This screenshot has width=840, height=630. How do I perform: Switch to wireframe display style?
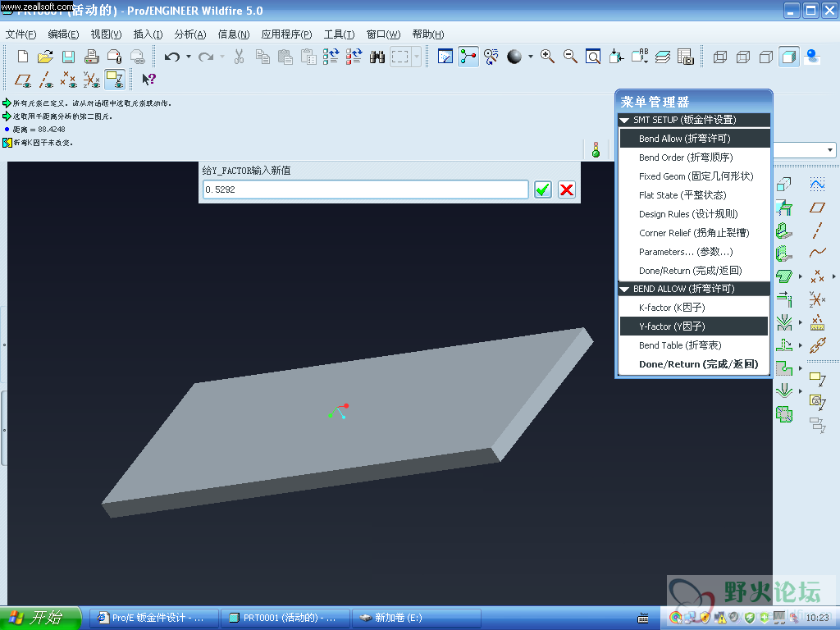tap(720, 57)
